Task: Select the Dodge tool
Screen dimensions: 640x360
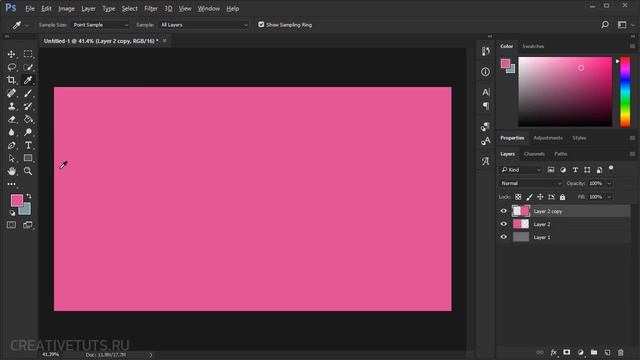Action: coord(28,132)
